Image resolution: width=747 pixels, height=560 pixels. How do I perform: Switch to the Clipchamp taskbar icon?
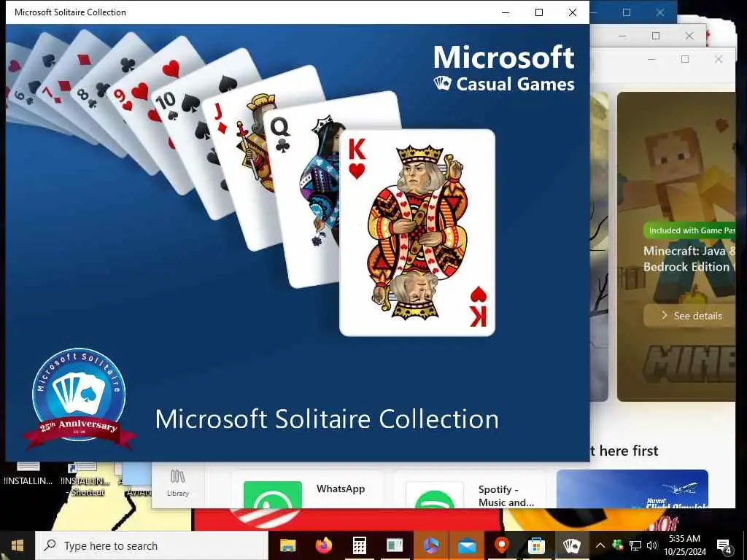point(430,545)
